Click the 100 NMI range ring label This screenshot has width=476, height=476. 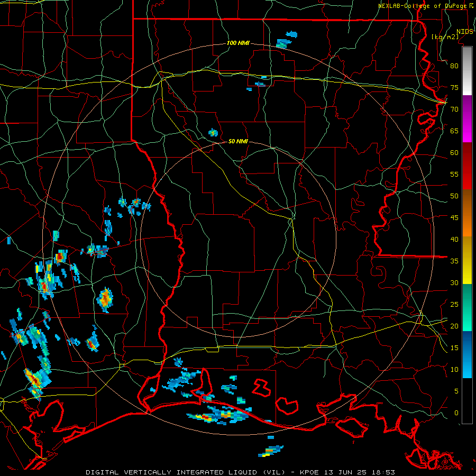tap(238, 43)
